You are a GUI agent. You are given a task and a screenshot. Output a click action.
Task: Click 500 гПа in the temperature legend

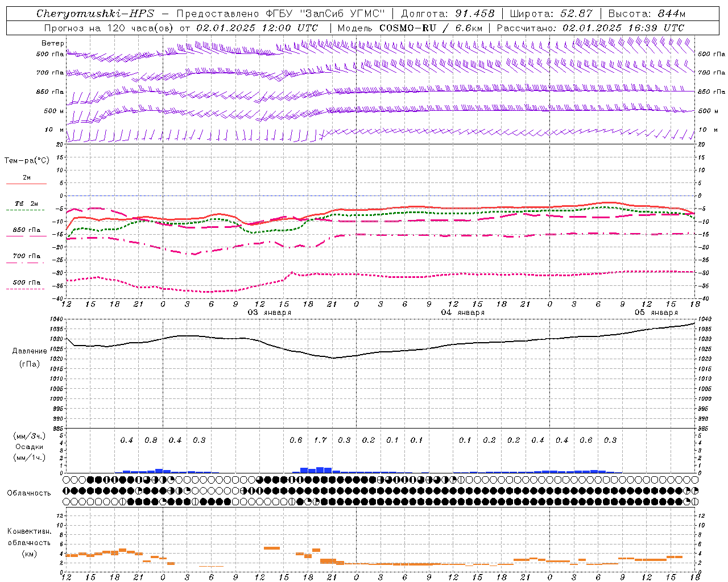tap(27, 282)
